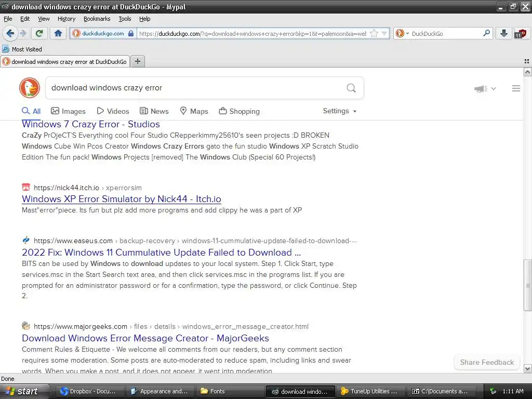The image size is (532, 399).
Task: Open Windows XP Error Simulator by Nick44 link
Action: click(122, 199)
